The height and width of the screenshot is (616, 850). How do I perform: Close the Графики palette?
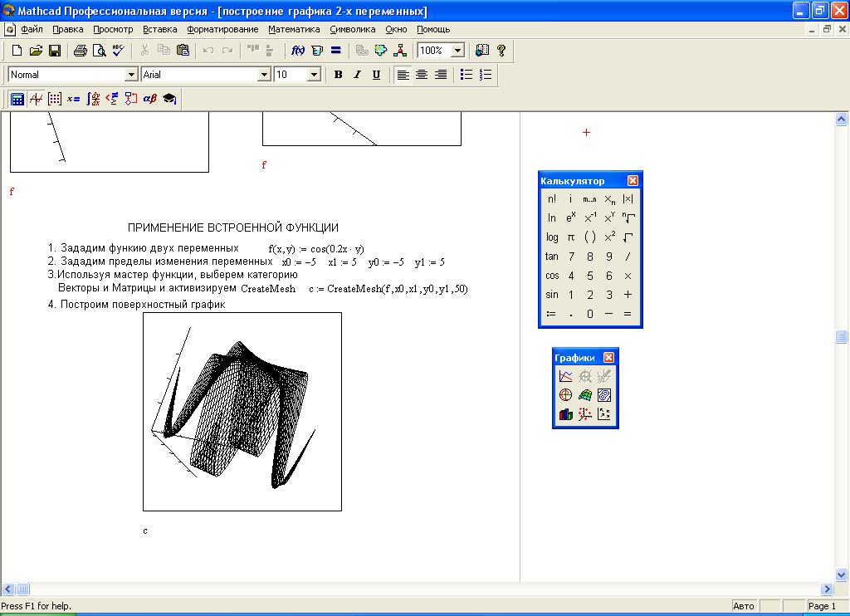[608, 357]
